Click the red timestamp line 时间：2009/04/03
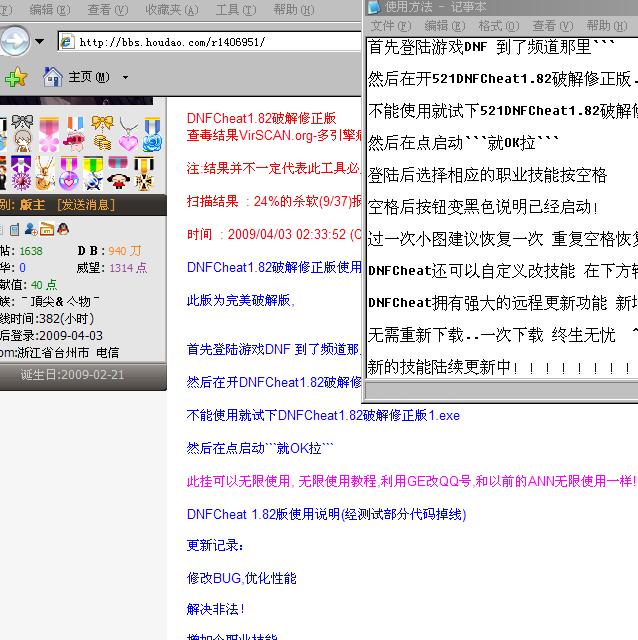This screenshot has width=638, height=640. click(x=274, y=234)
